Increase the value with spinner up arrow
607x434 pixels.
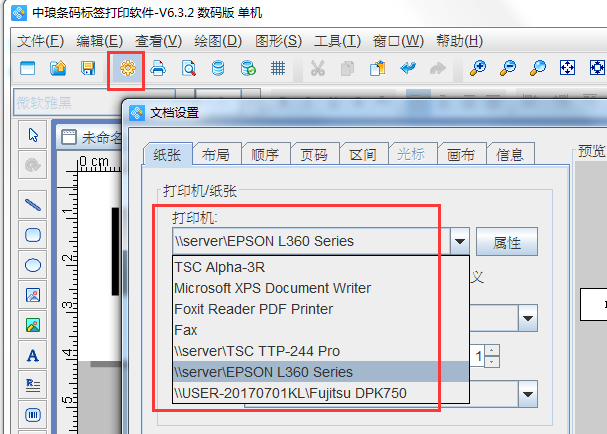point(491,350)
